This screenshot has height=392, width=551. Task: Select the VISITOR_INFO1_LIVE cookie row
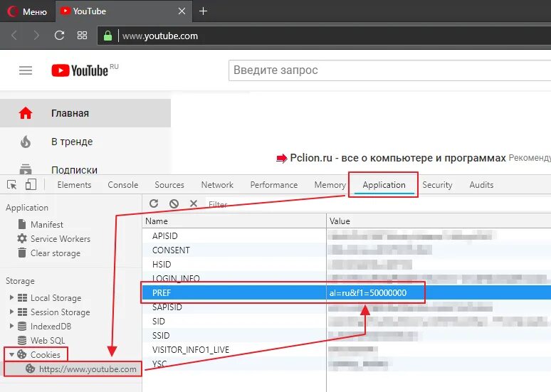click(x=347, y=349)
